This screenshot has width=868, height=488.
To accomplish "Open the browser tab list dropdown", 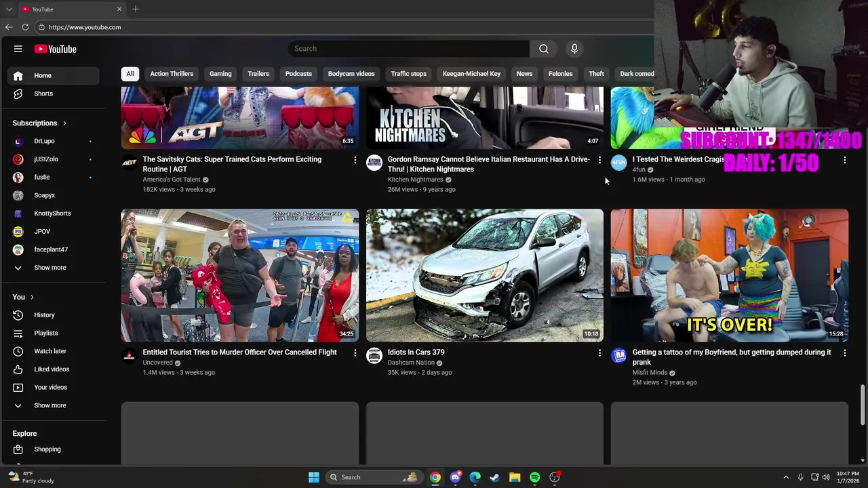I will point(9,9).
